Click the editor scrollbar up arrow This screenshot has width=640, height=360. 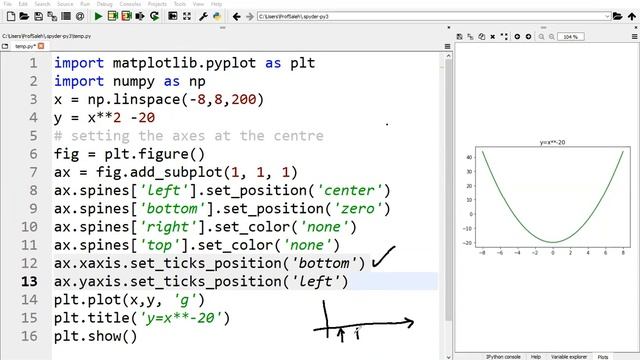[x=449, y=56]
